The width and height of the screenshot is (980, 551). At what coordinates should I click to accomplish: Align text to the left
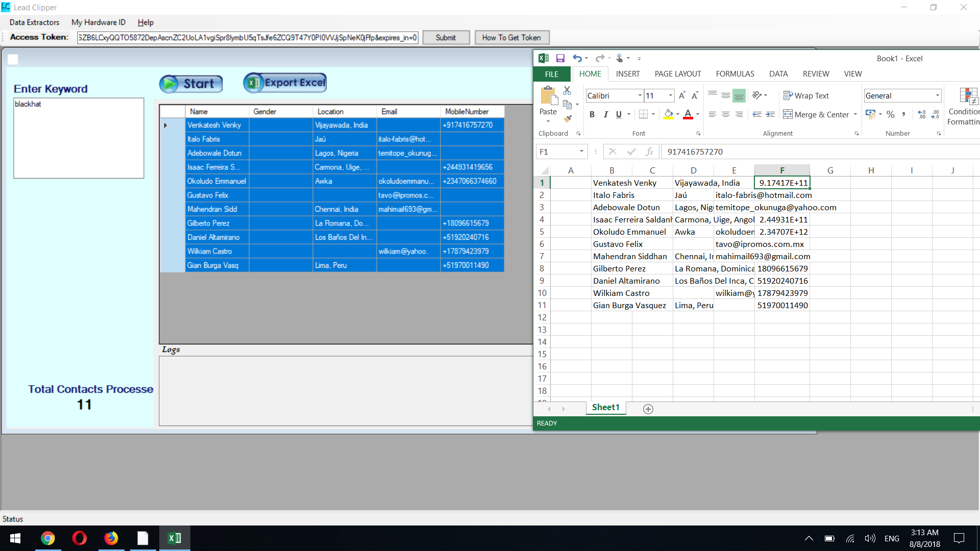[713, 114]
